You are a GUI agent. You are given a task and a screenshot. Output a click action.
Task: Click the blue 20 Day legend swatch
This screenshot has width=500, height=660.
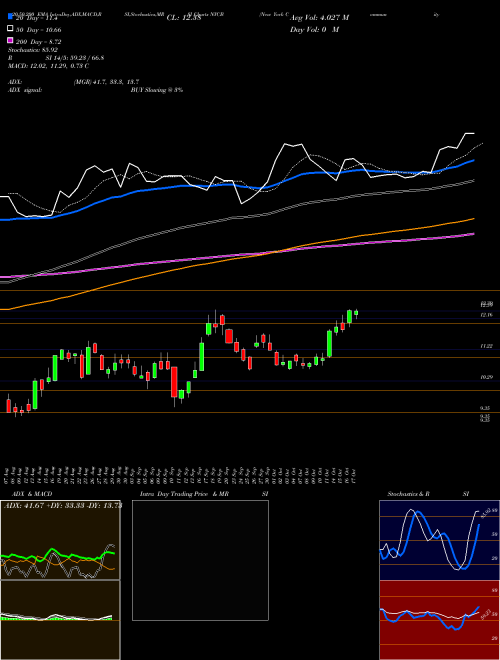10,17
